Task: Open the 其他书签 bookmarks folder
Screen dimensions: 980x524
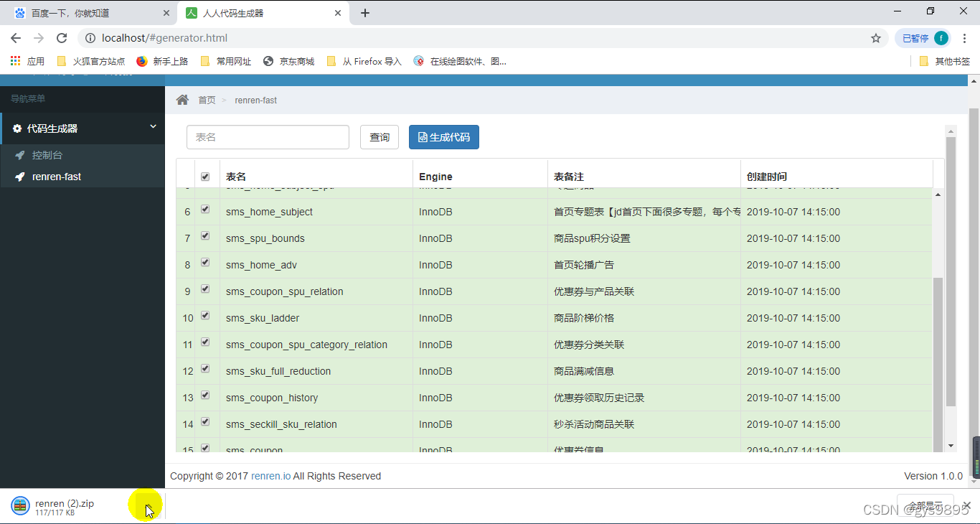Action: (x=944, y=61)
